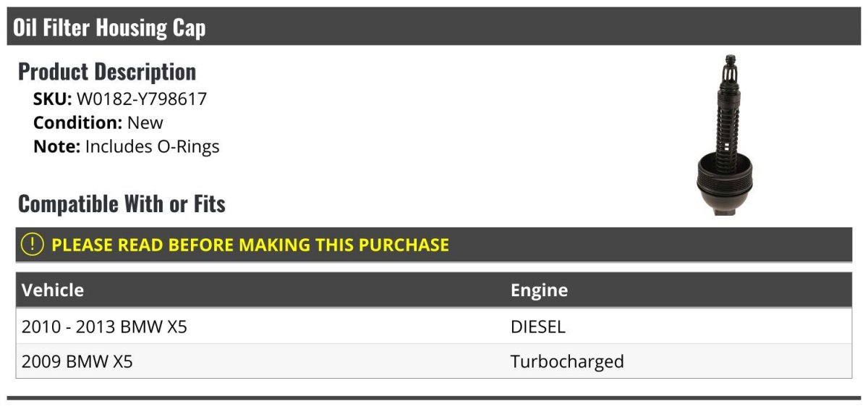Click the condition value New
The height and width of the screenshot is (407, 868).
(x=145, y=122)
